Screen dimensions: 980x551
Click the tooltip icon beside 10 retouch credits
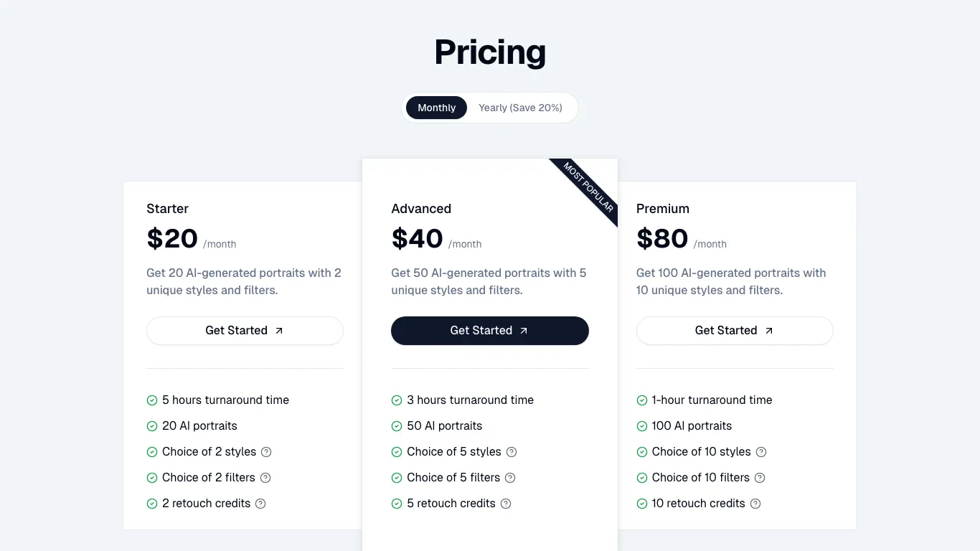(755, 503)
